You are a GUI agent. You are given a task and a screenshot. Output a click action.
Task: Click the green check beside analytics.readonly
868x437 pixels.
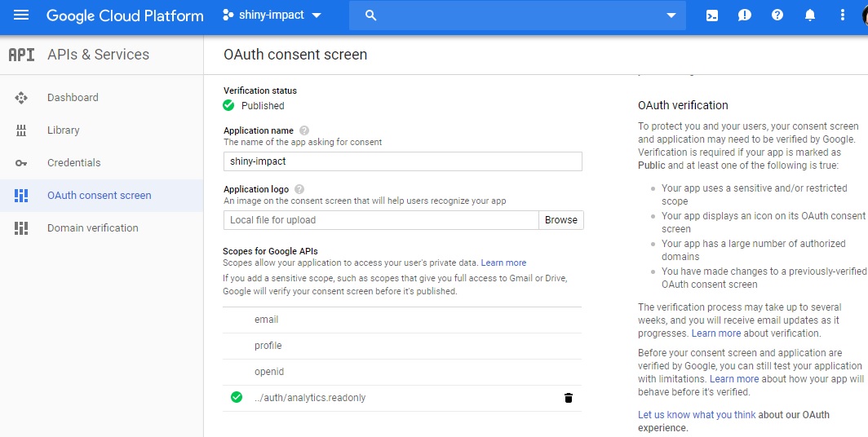click(237, 397)
